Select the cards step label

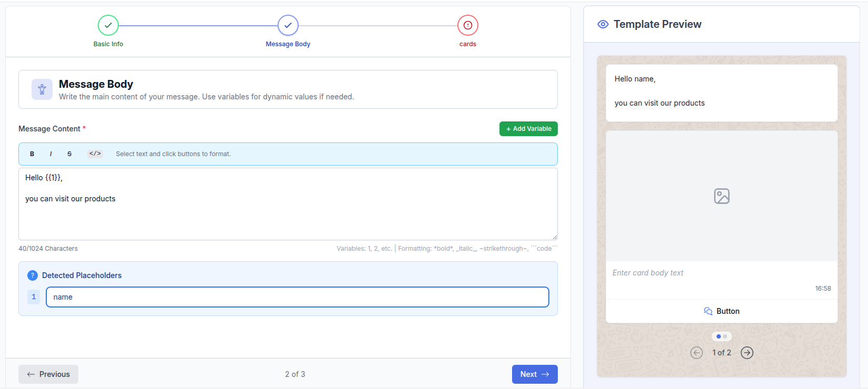tap(468, 44)
